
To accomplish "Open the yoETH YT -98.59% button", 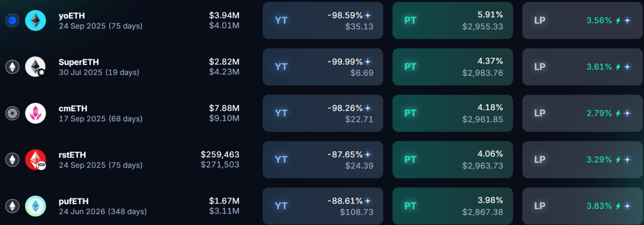I will point(323,20).
